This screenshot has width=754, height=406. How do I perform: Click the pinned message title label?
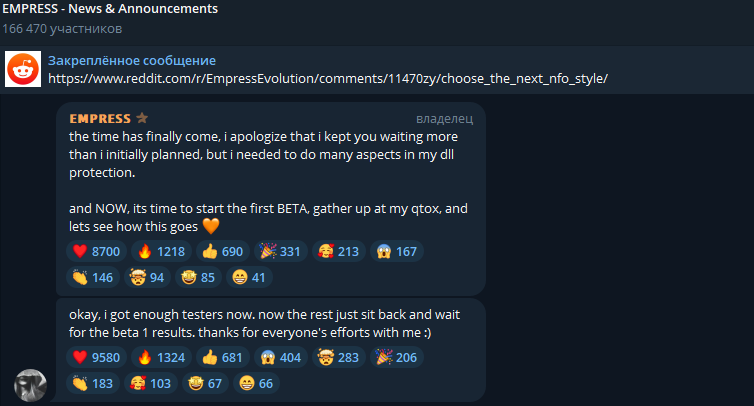pyautogui.click(x=132, y=61)
